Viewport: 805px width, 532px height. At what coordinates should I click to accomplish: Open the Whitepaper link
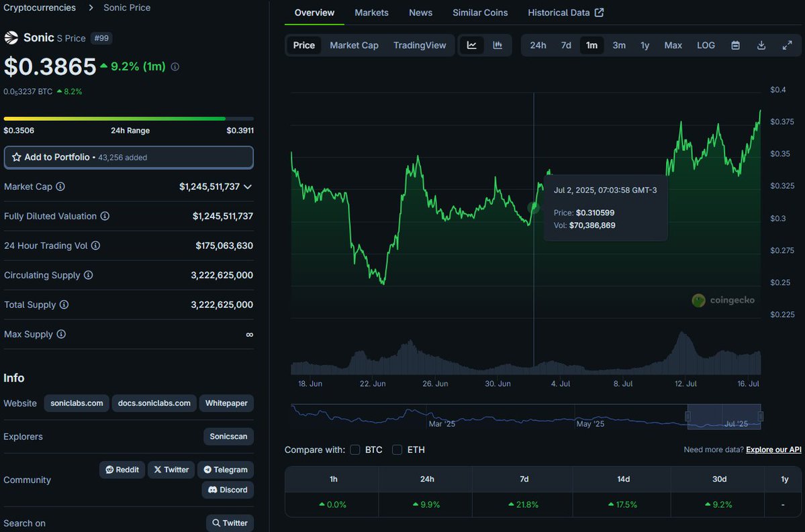tap(226, 403)
